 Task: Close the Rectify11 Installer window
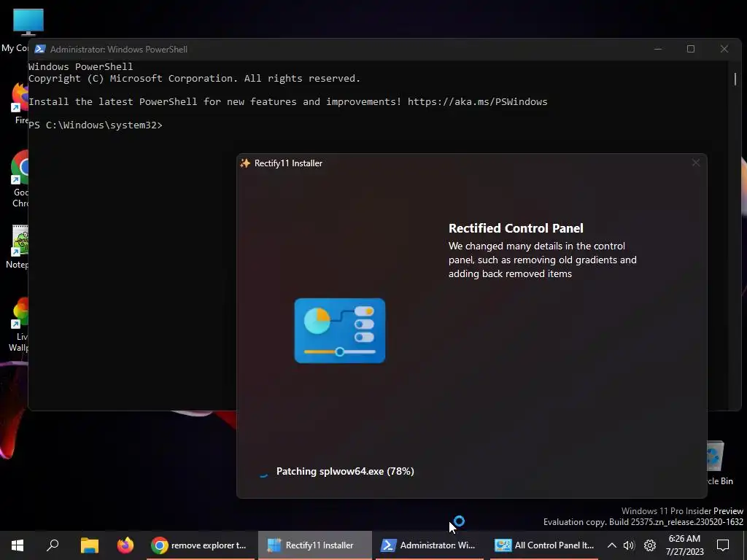(695, 163)
